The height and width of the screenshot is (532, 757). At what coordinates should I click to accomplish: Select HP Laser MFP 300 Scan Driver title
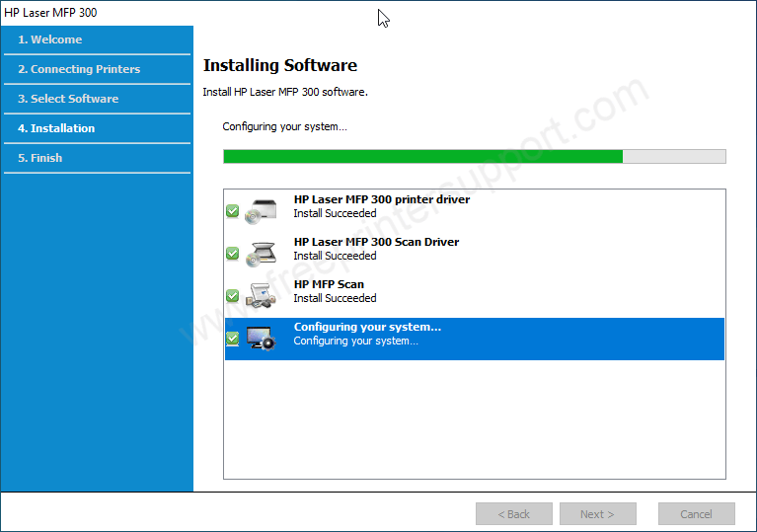(x=377, y=242)
